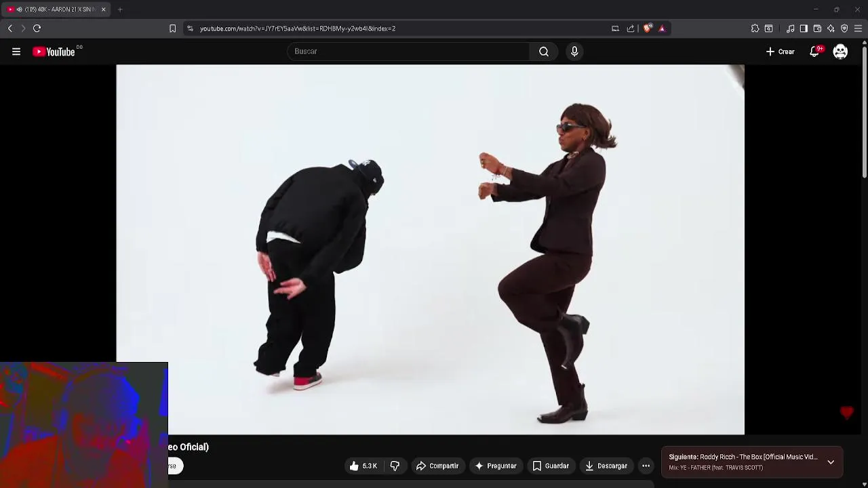Image resolution: width=868 pixels, height=488 pixels.
Task: Bookmark this page icon
Action: [172, 28]
